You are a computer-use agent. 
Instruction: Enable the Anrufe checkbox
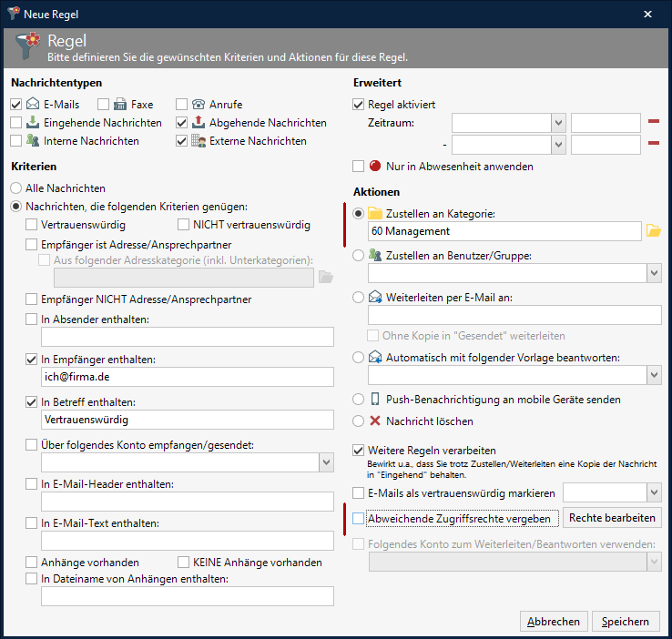coord(182,104)
